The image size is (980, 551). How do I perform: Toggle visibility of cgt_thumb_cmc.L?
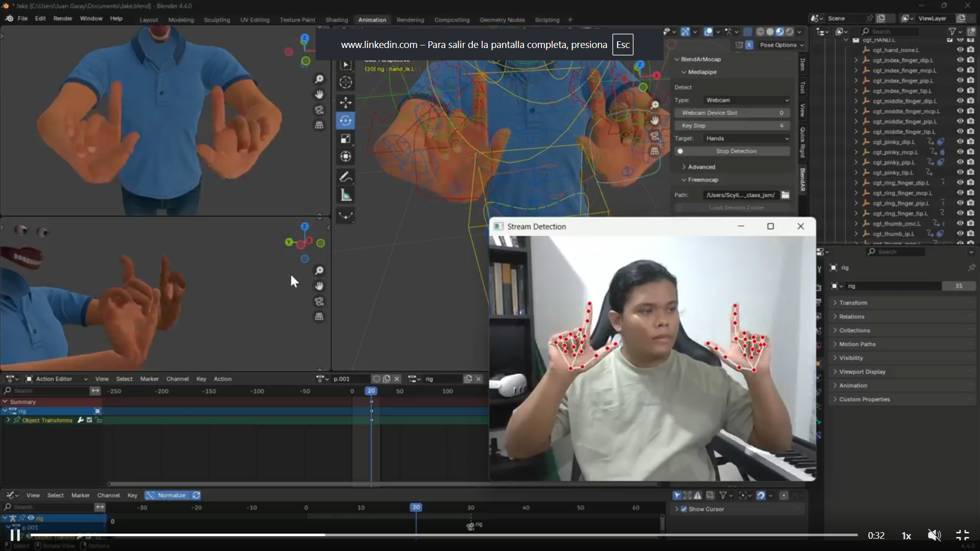click(x=960, y=224)
